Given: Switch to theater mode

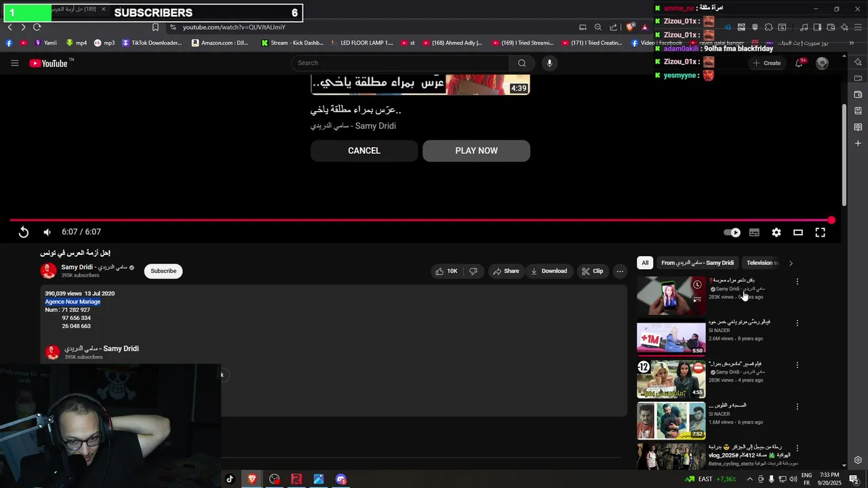Looking at the screenshot, I should (798, 232).
